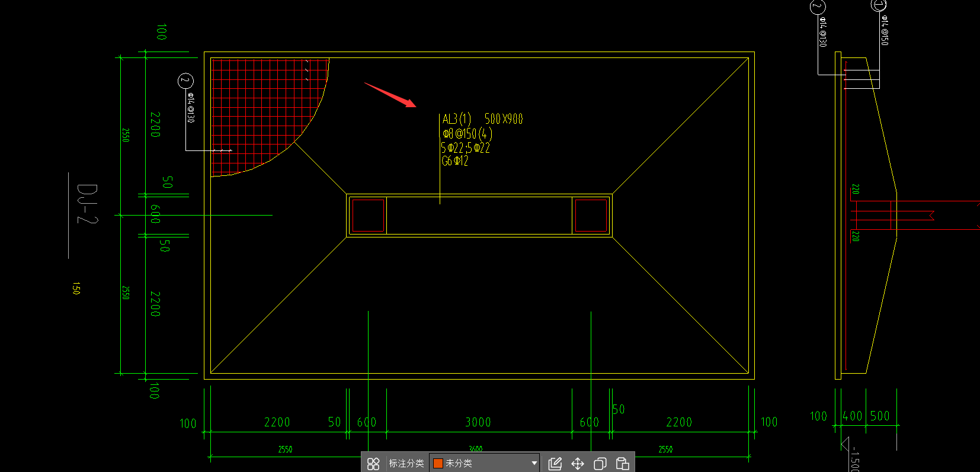Select the 5Φ22;5Φ22 rebar annotation

click(x=465, y=147)
